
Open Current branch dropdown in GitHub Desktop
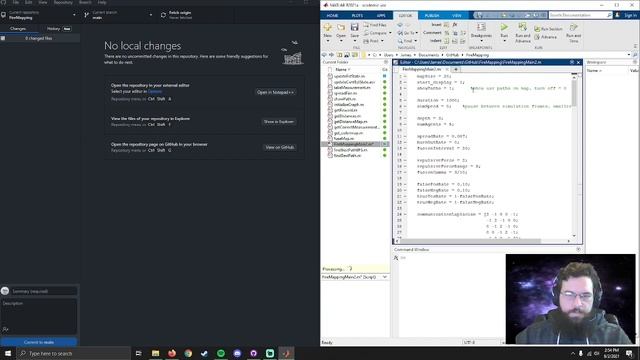(118, 15)
